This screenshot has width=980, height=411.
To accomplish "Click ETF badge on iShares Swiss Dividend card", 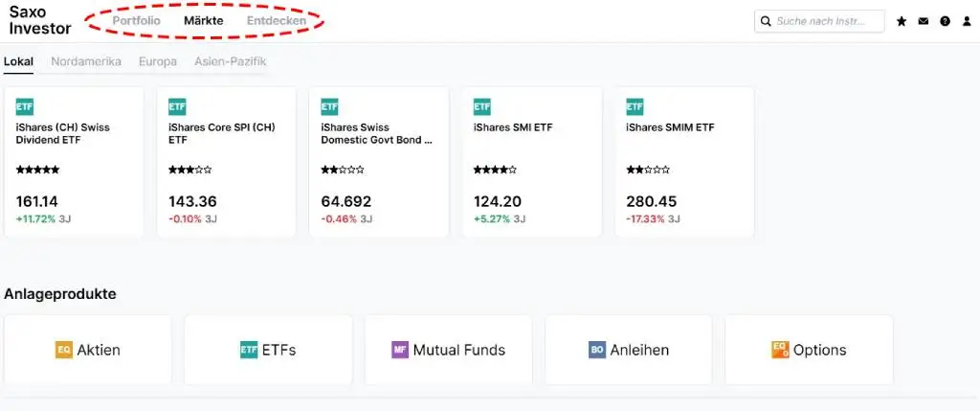I will (24, 107).
